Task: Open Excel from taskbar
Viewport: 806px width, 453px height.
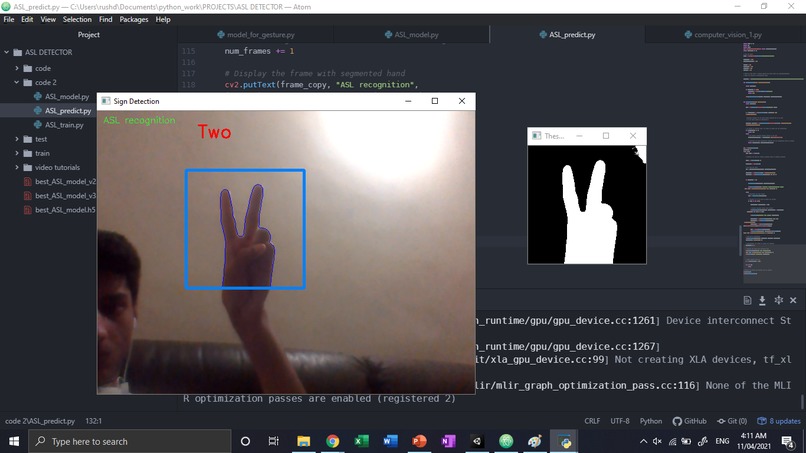Action: [361, 442]
